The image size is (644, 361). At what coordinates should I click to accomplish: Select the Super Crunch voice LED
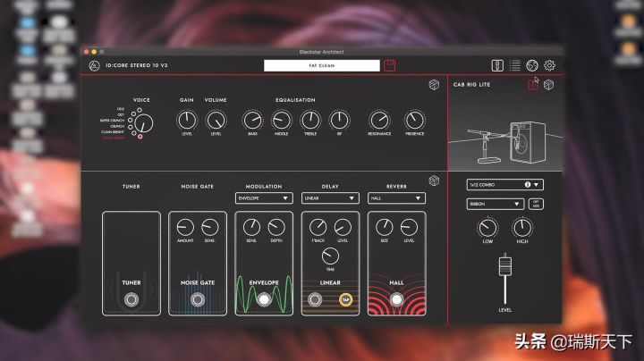[131, 121]
